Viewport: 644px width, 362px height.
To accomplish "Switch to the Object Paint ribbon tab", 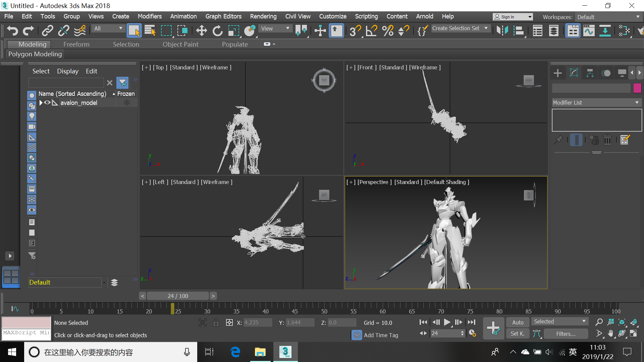I will click(x=180, y=44).
